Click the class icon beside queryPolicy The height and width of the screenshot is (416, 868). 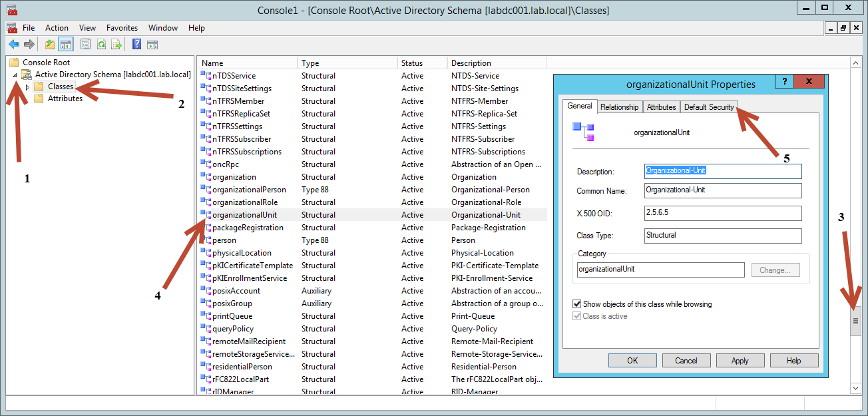coord(206,329)
